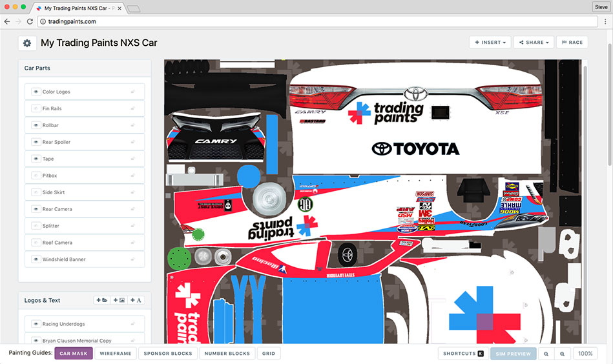Hide the Rear Camera car part

[x=36, y=209]
